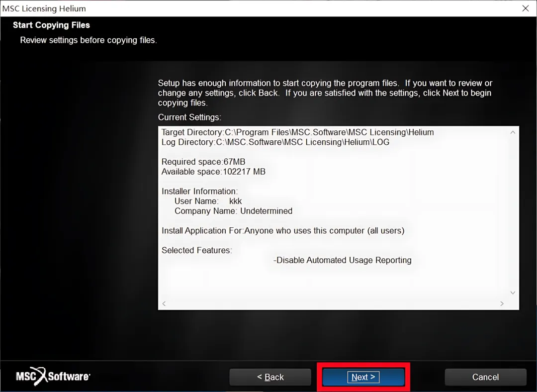Click the Target Directory path line
This screenshot has height=392, width=537.
[x=298, y=132]
